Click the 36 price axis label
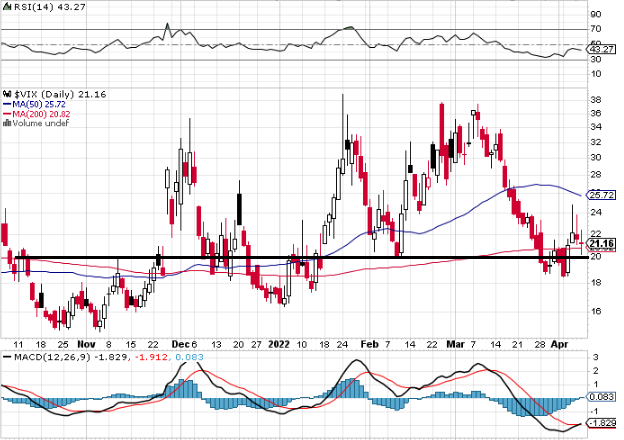Viewport: 624px width, 440px height. coord(596,113)
